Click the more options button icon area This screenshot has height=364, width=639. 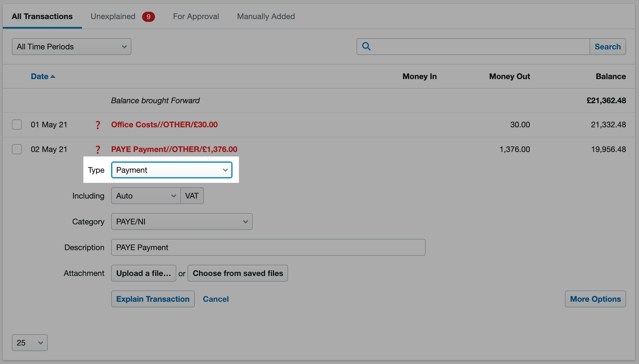pos(595,299)
